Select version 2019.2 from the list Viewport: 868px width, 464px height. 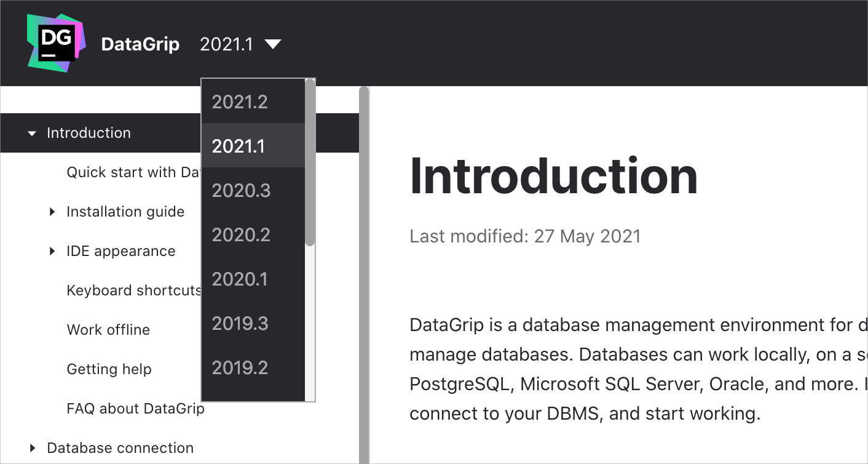240,367
